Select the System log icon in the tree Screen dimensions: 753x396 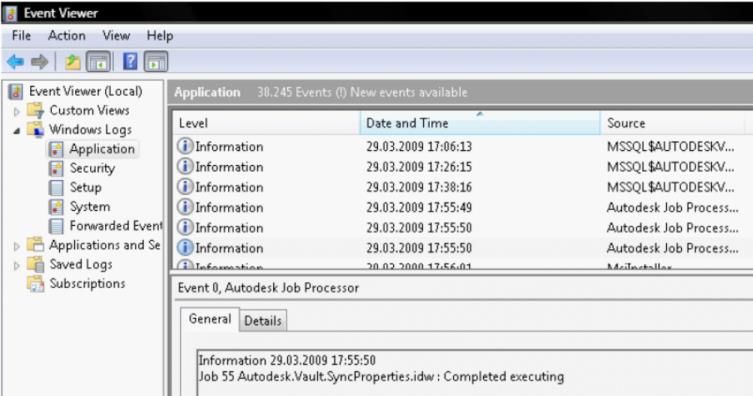pyautogui.click(x=56, y=207)
